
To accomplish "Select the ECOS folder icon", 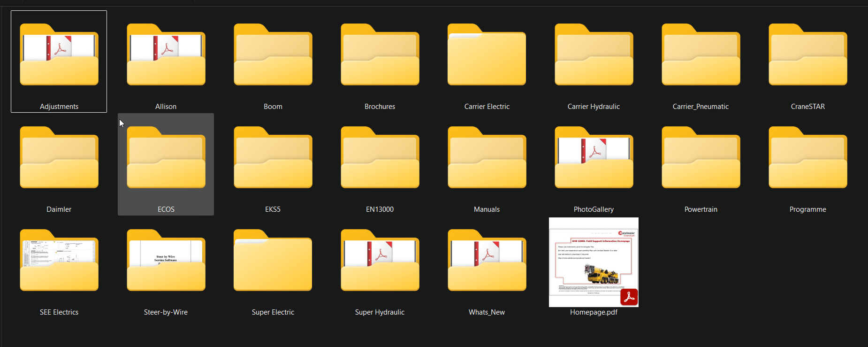I will [x=166, y=157].
